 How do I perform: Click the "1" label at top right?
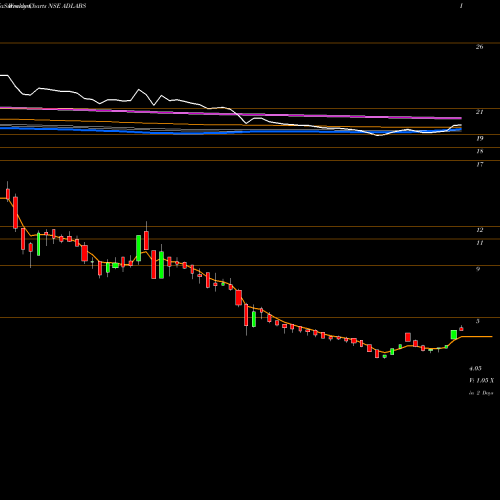(461, 6)
